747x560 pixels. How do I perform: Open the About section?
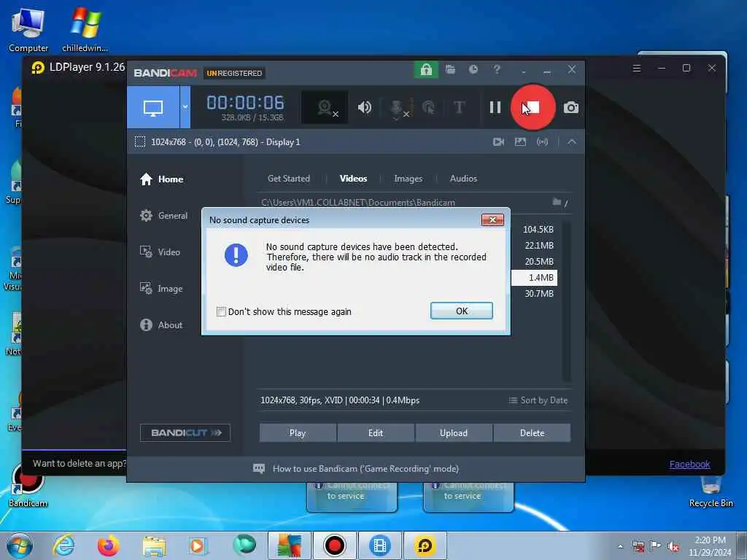click(161, 324)
